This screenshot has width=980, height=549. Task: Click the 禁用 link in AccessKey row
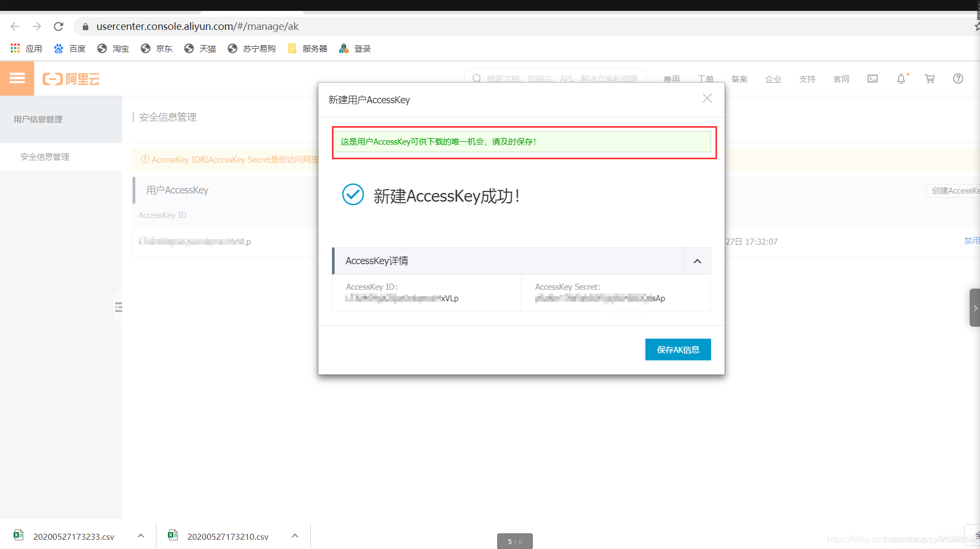(972, 241)
